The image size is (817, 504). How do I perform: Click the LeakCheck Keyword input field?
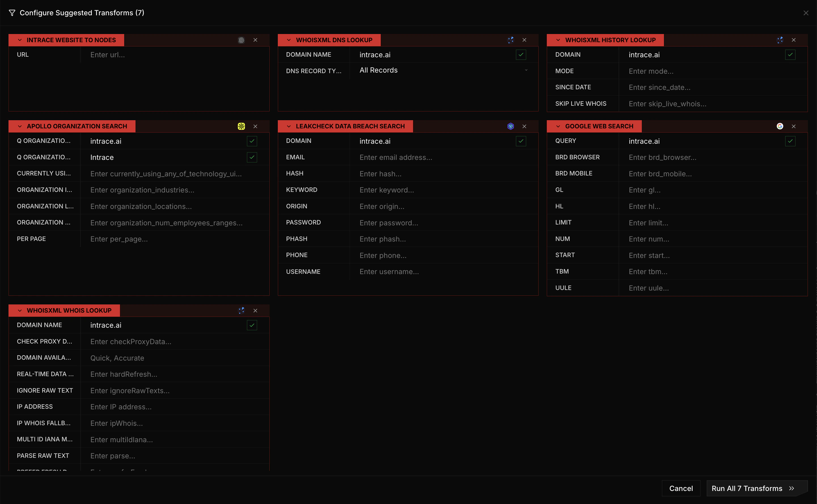[x=444, y=190]
